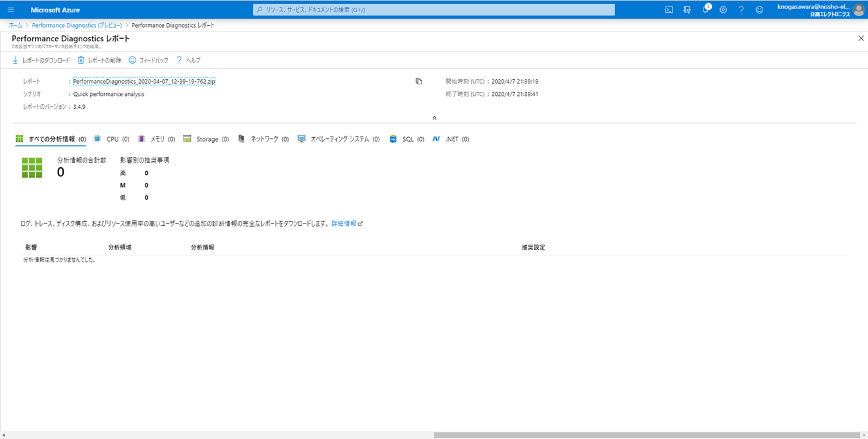The width and height of the screenshot is (868, 439).
Task: Click the 分析情報の合計数 label
Action: point(82,160)
